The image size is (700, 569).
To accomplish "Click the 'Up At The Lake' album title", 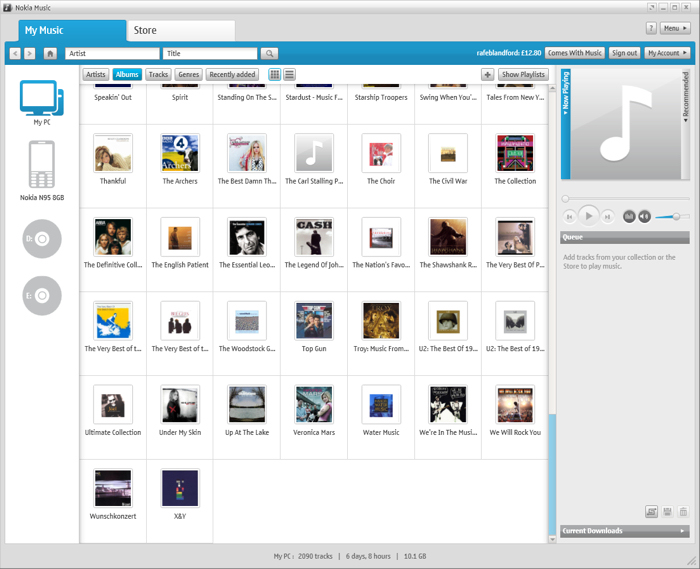I will tap(247, 432).
